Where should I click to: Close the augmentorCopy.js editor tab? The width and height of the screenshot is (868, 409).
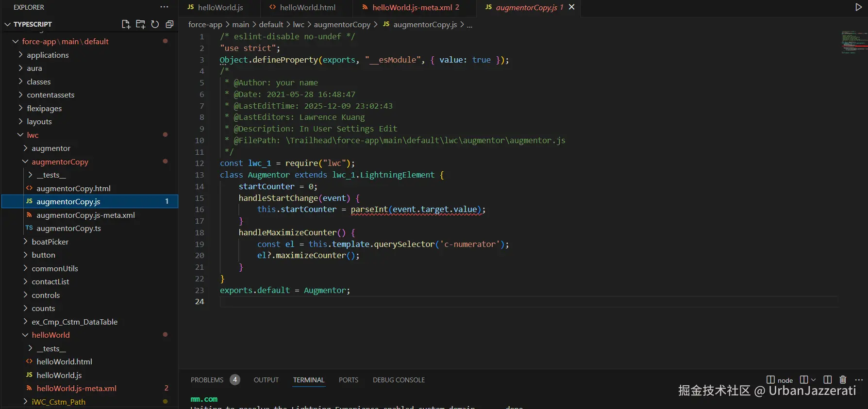tap(572, 7)
